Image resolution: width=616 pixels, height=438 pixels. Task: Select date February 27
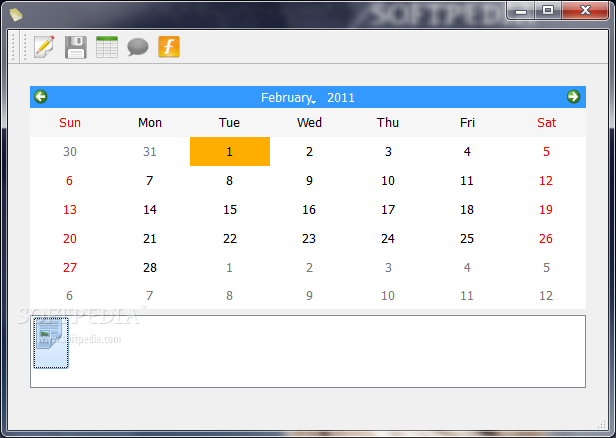pyautogui.click(x=70, y=268)
